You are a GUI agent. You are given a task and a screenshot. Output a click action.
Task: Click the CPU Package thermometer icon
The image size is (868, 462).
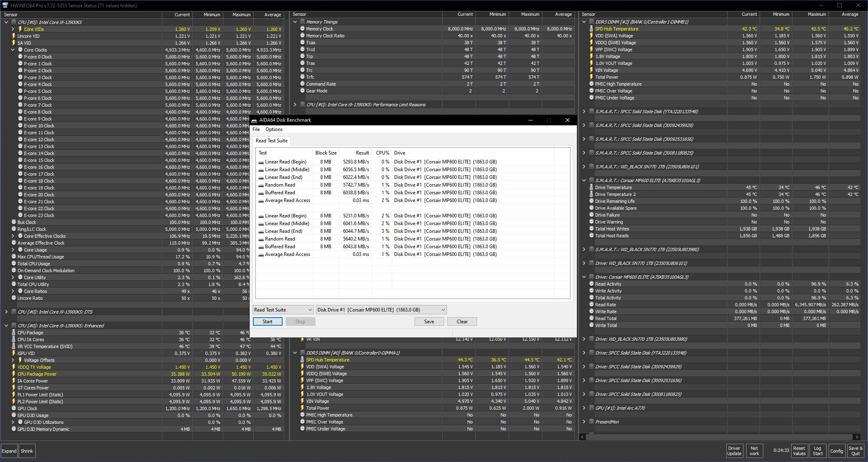tap(14, 333)
